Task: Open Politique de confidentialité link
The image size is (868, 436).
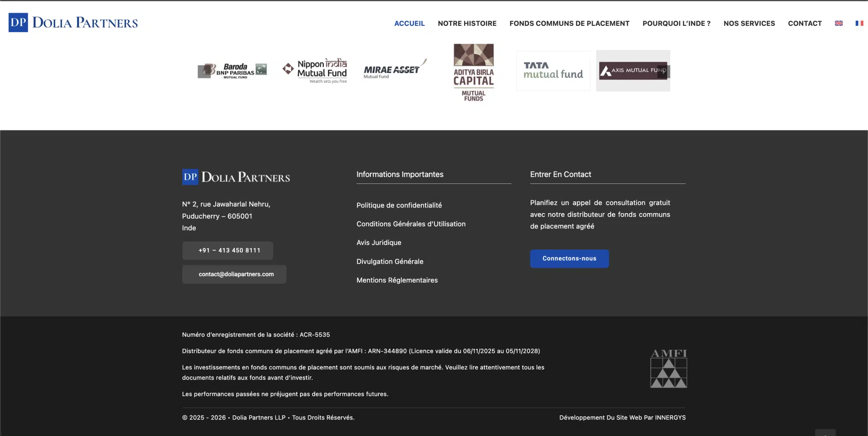Action: tap(399, 205)
